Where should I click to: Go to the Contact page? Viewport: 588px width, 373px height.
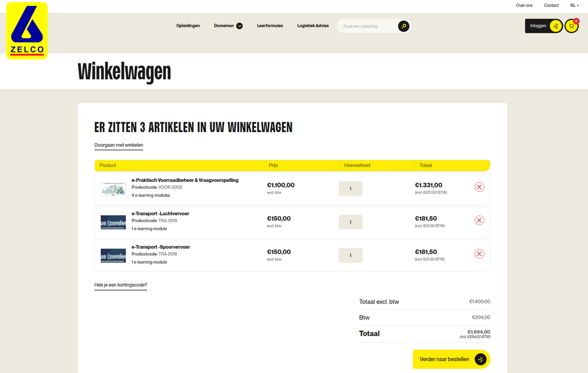pyautogui.click(x=551, y=5)
